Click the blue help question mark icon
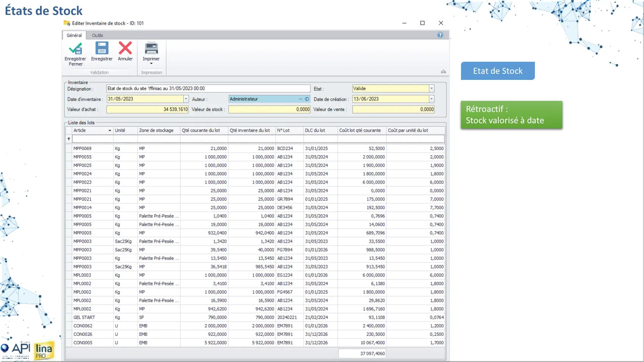Viewport: 644px width, 362px height. pos(440,35)
